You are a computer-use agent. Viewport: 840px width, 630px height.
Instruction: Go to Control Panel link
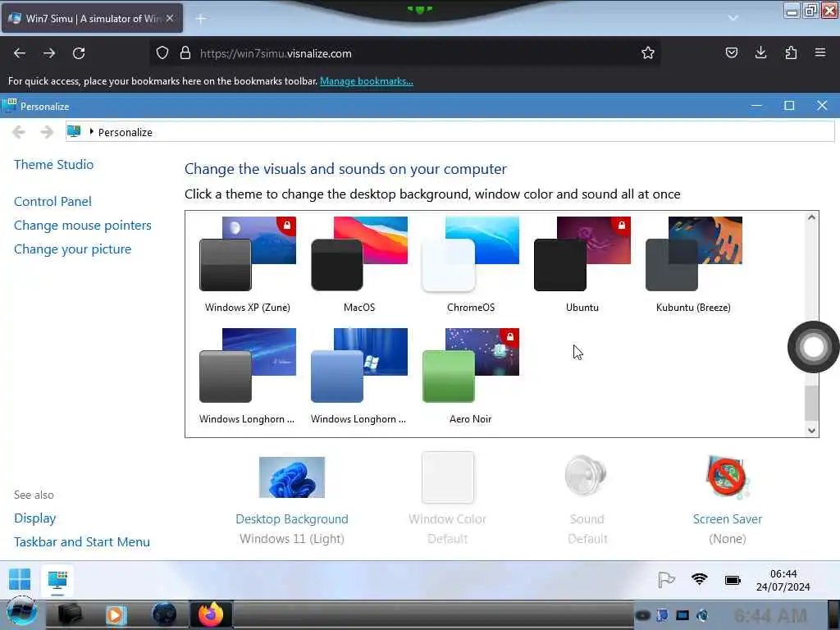52,202
